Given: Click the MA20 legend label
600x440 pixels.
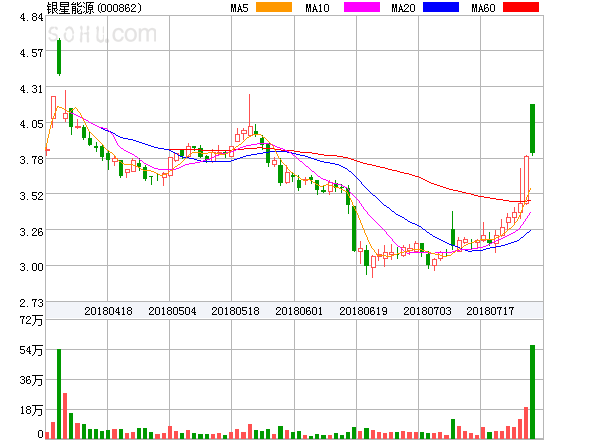Looking at the screenshot, I should click(403, 8).
